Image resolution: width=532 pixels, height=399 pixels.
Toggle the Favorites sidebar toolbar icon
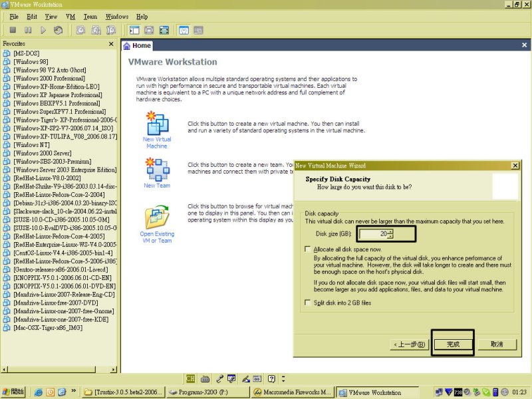134,30
